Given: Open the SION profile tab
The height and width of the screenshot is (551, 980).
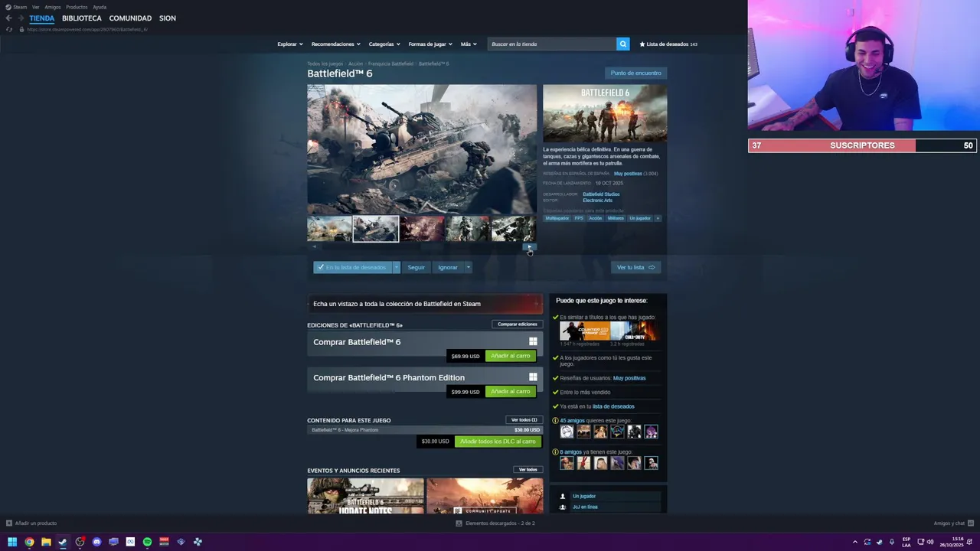Looking at the screenshot, I should pyautogui.click(x=168, y=18).
